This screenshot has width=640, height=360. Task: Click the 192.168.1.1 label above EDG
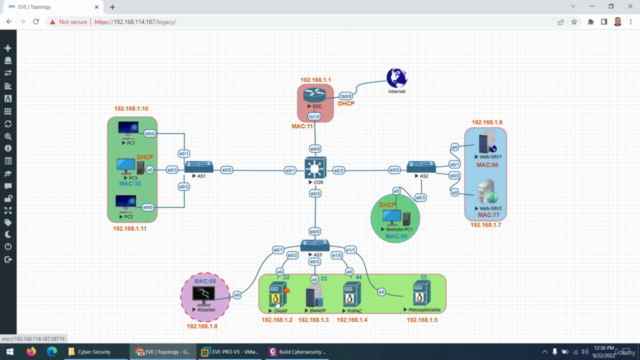click(x=316, y=80)
